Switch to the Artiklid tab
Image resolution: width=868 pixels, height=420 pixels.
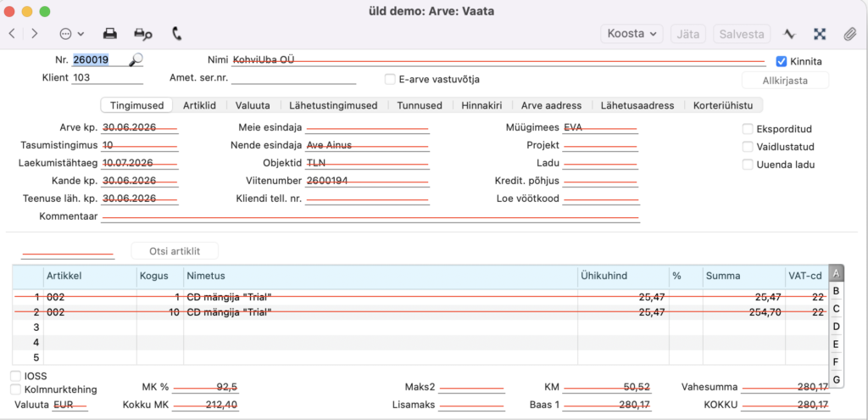pos(199,105)
